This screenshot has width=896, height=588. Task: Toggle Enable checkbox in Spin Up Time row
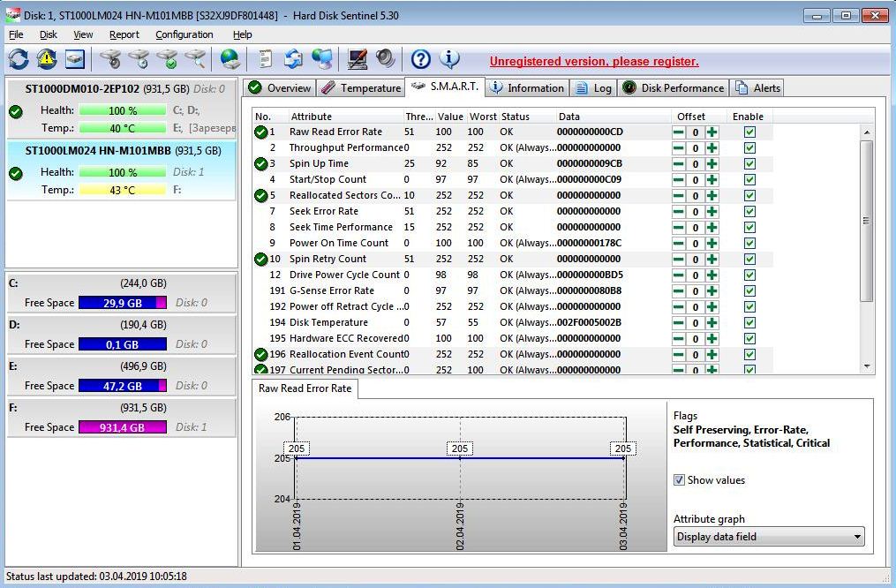click(x=749, y=164)
